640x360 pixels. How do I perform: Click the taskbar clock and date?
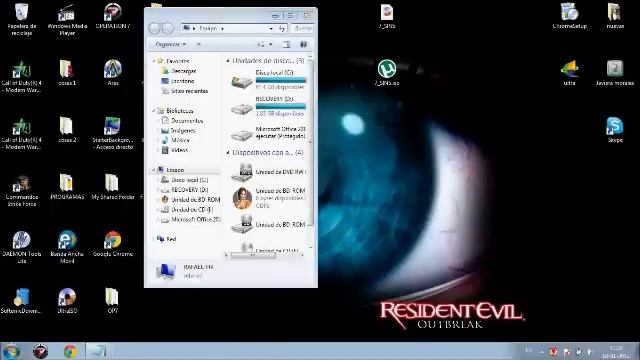615,352
